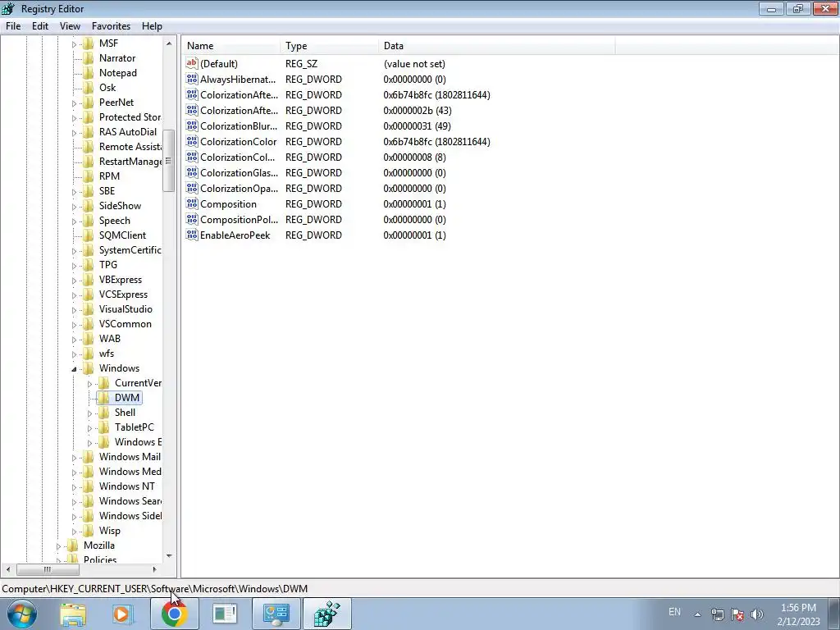Open the View menu

[71, 26]
